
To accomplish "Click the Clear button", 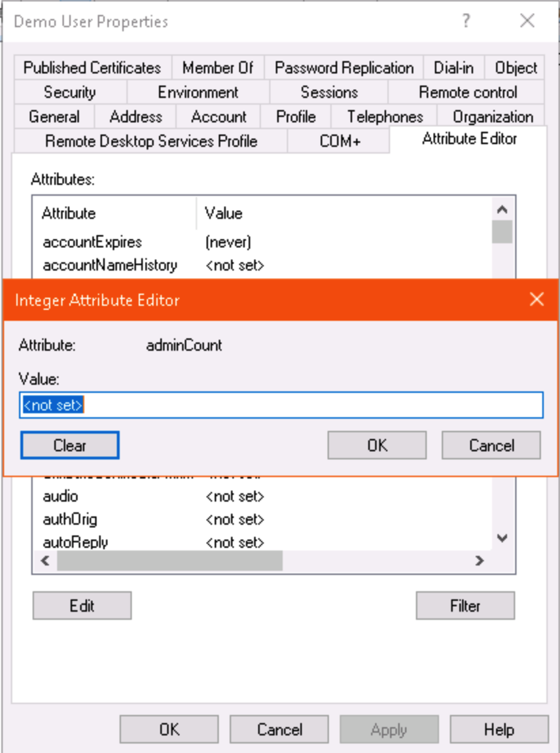I will (70, 446).
